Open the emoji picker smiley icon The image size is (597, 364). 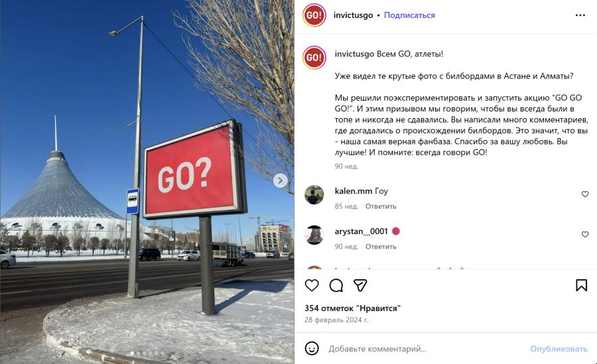(x=312, y=348)
